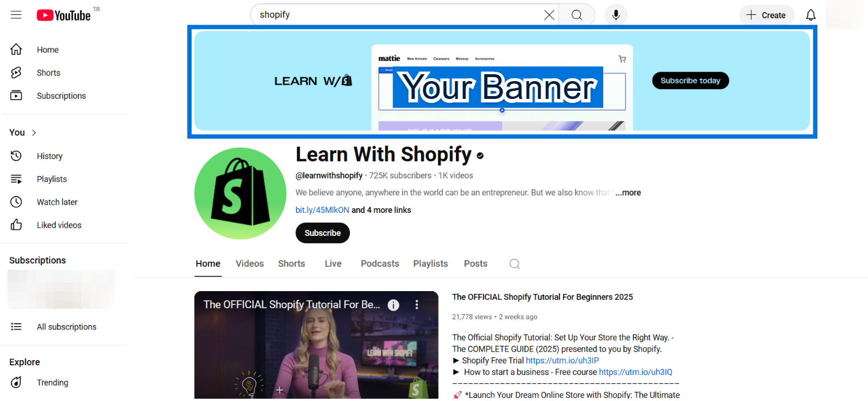This screenshot has width=868, height=401.
Task: Switch to the Posts tab
Action: [x=475, y=263]
